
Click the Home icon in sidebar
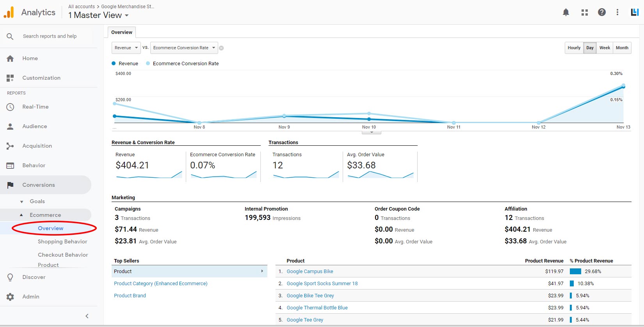pos(10,59)
